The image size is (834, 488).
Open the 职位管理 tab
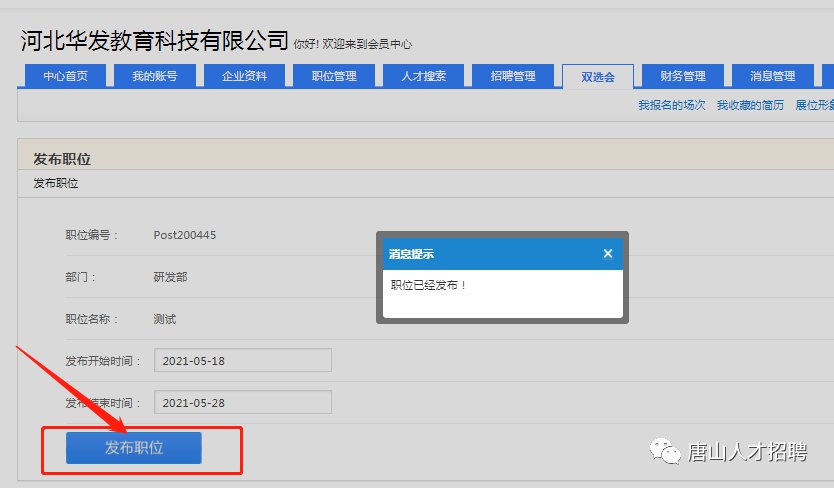pyautogui.click(x=334, y=76)
